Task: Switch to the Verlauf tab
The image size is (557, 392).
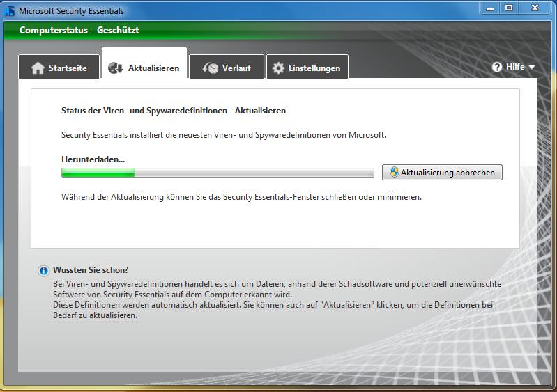Action: click(227, 67)
